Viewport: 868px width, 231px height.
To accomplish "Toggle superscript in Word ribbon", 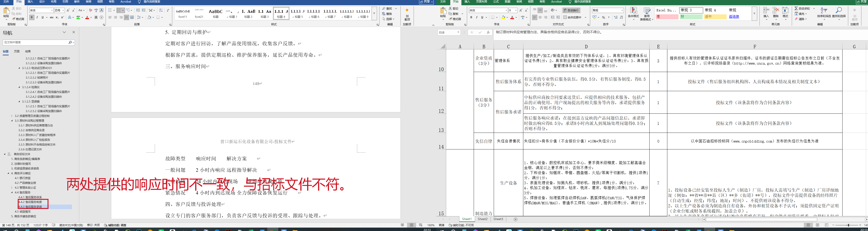I will [62, 17].
